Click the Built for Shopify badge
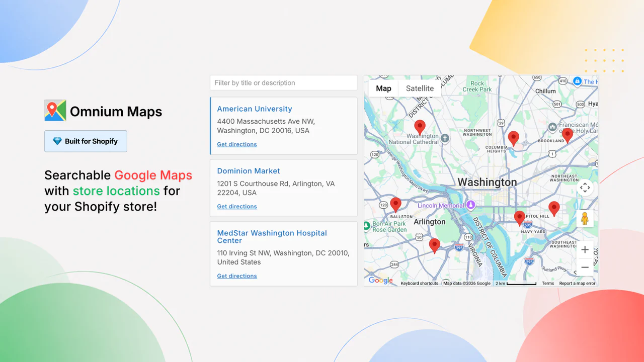 pyautogui.click(x=86, y=141)
